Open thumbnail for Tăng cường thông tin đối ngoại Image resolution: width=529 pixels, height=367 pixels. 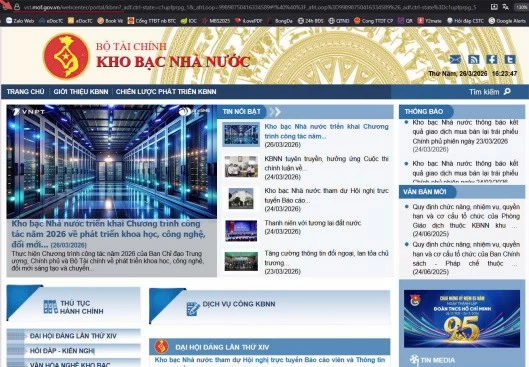pos(241,261)
